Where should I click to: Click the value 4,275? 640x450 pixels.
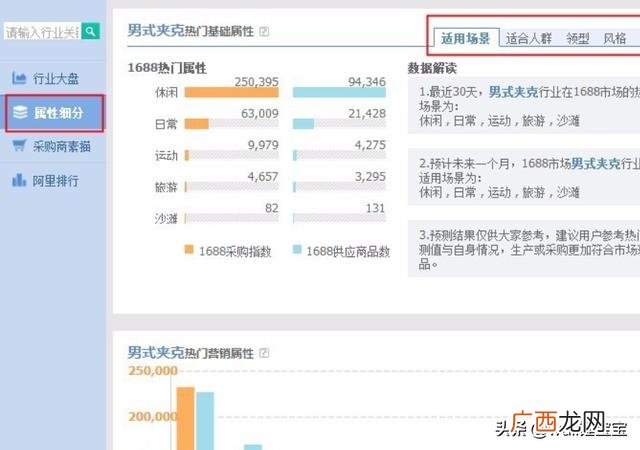(x=370, y=145)
